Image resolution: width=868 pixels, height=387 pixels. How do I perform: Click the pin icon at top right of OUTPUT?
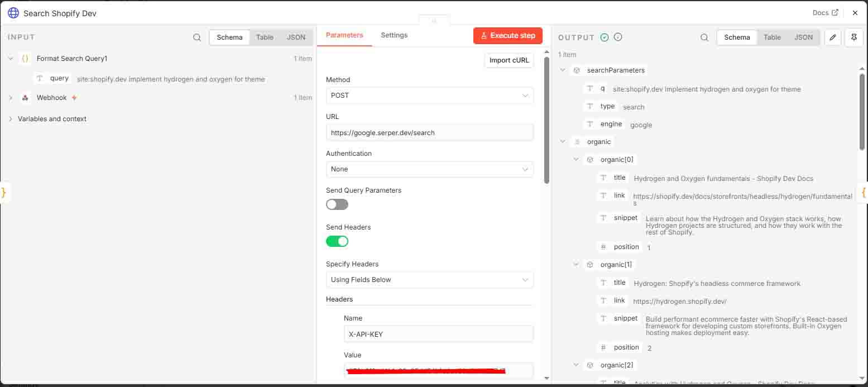854,37
